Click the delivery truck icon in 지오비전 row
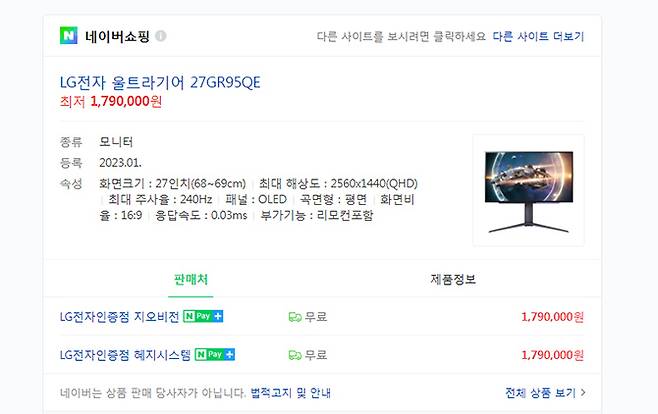 [295, 317]
